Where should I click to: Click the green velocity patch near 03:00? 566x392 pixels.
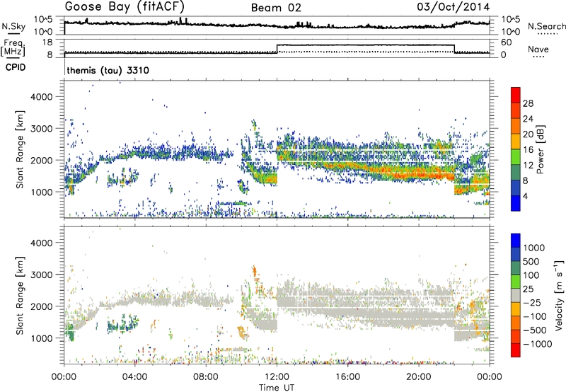[122, 325]
